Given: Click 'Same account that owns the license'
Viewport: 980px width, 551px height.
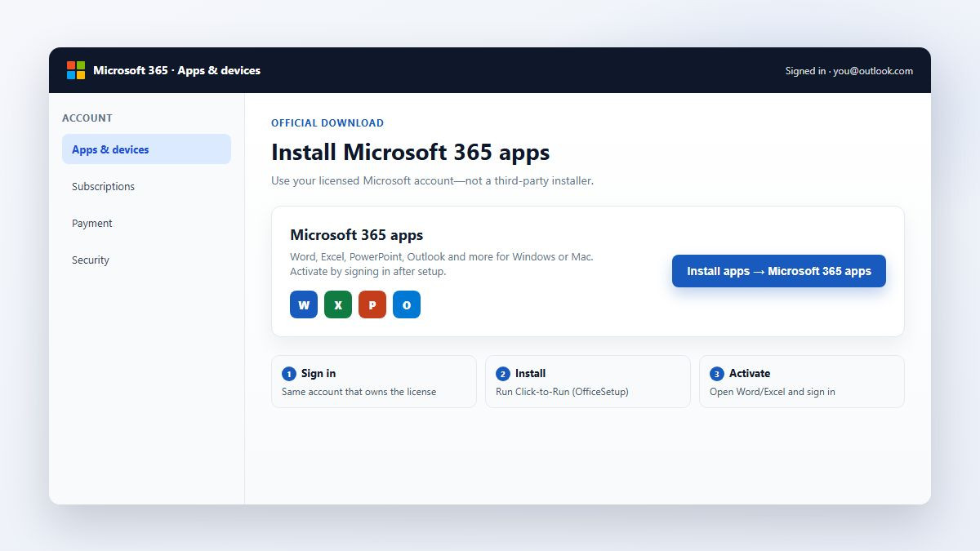Looking at the screenshot, I should pos(359,392).
